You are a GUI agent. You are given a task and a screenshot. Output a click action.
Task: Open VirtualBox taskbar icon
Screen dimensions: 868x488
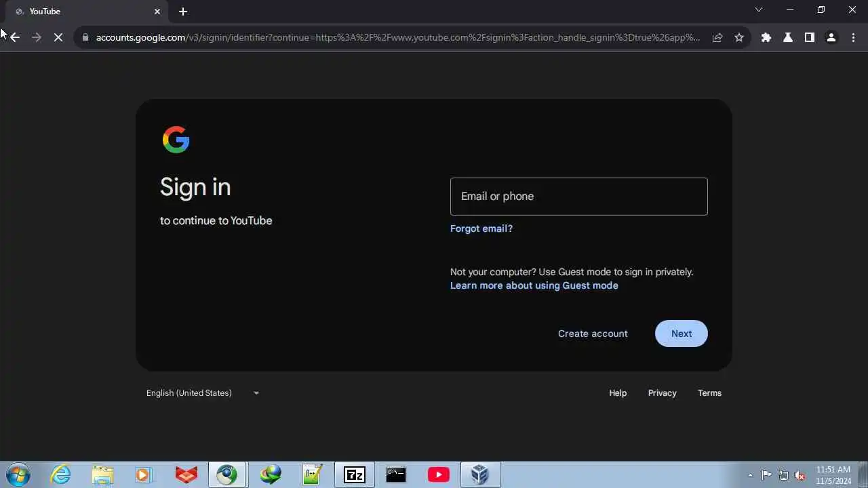pos(480,474)
